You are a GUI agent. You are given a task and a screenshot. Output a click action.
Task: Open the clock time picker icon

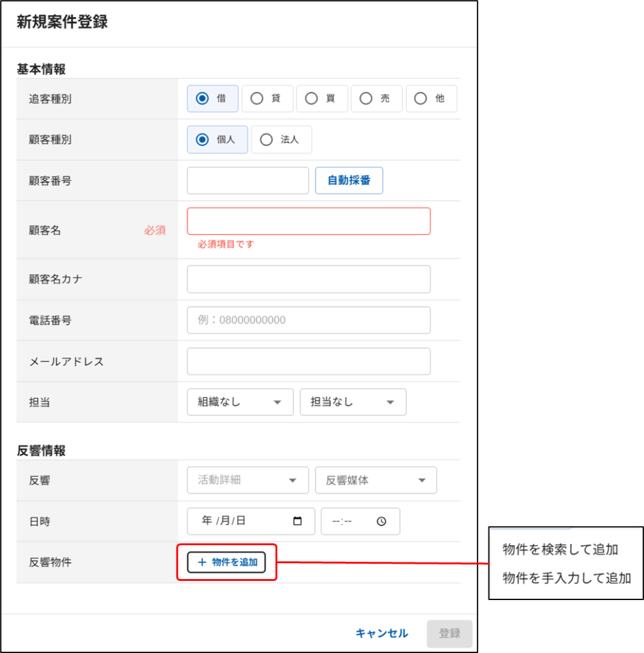pyautogui.click(x=381, y=522)
